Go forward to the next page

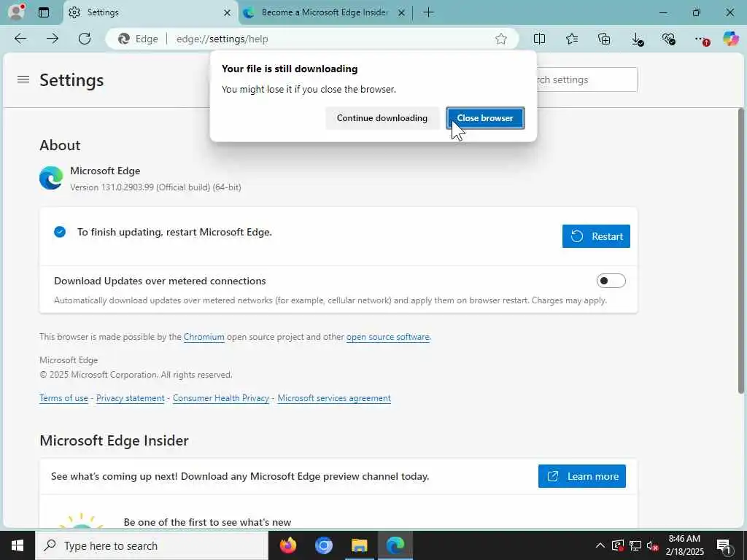(x=53, y=39)
